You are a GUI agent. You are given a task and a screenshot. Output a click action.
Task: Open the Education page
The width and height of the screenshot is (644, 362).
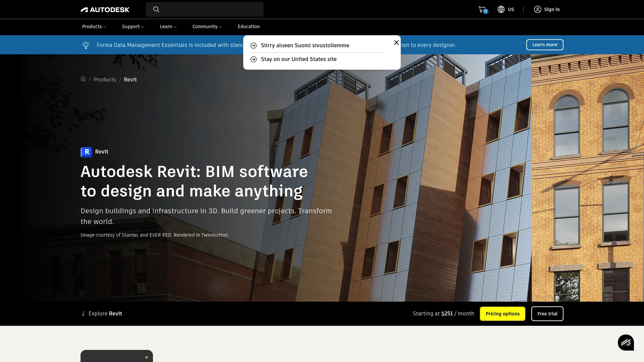point(249,27)
